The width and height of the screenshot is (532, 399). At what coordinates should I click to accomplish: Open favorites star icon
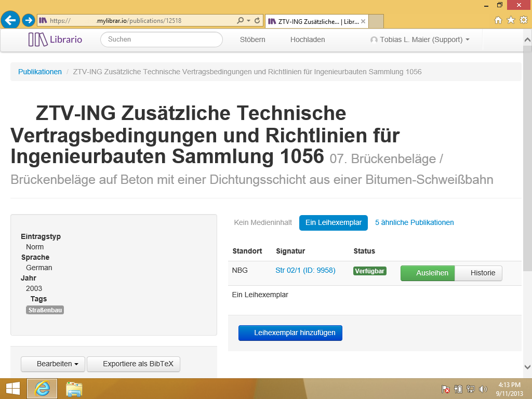point(511,20)
